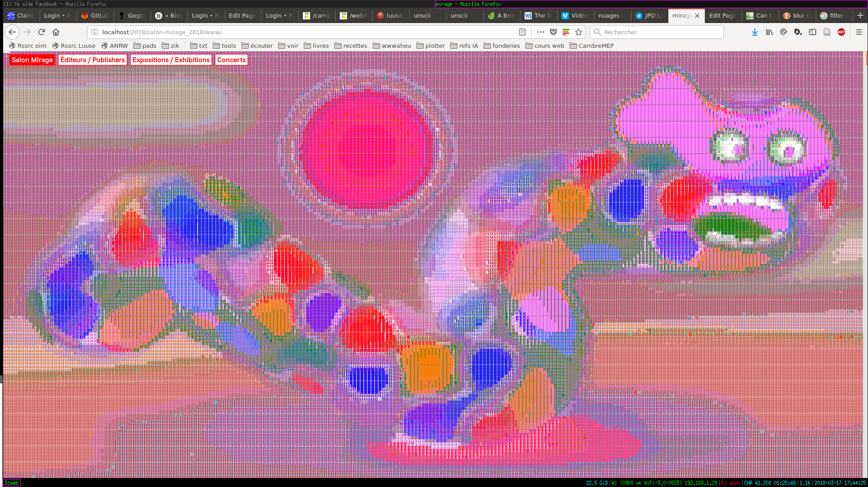868x487 pixels.
Task: Switch to the 'nuages' tab
Action: click(x=610, y=15)
